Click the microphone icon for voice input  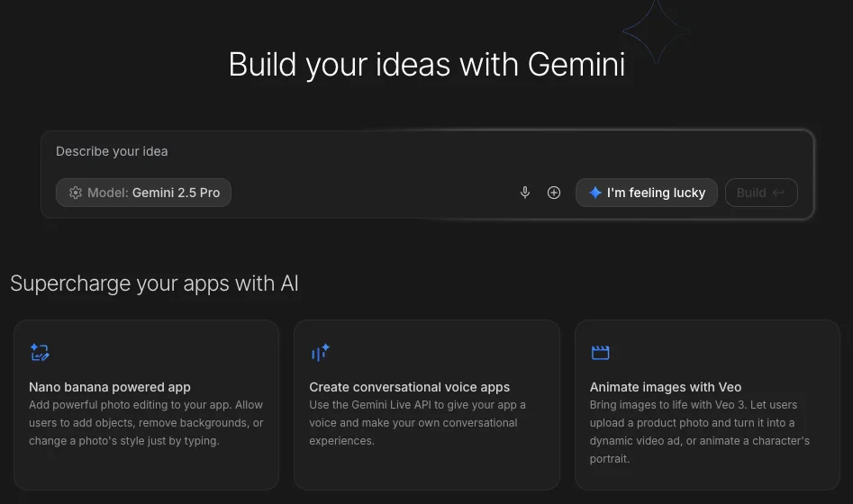click(x=525, y=193)
